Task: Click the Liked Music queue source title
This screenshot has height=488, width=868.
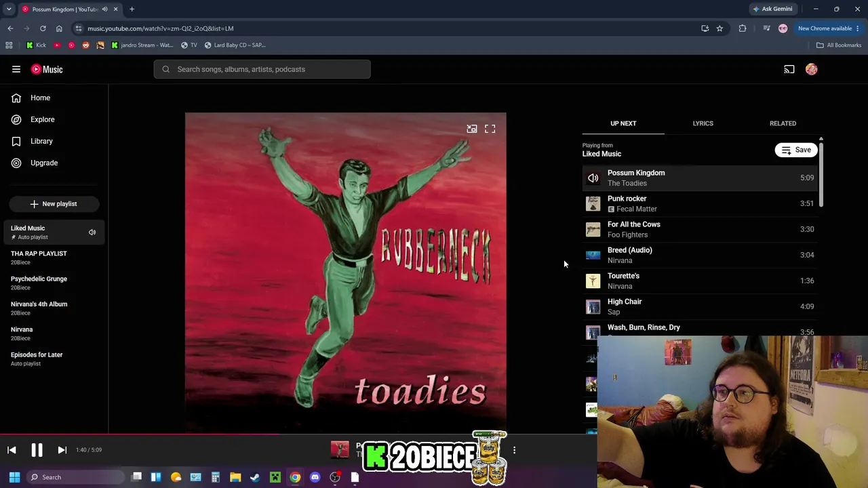Action: (x=601, y=154)
